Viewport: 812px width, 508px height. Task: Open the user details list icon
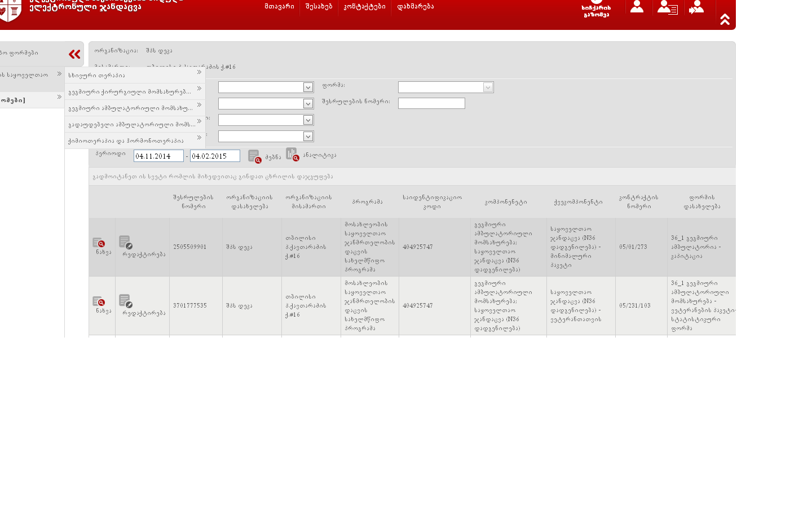point(667,8)
